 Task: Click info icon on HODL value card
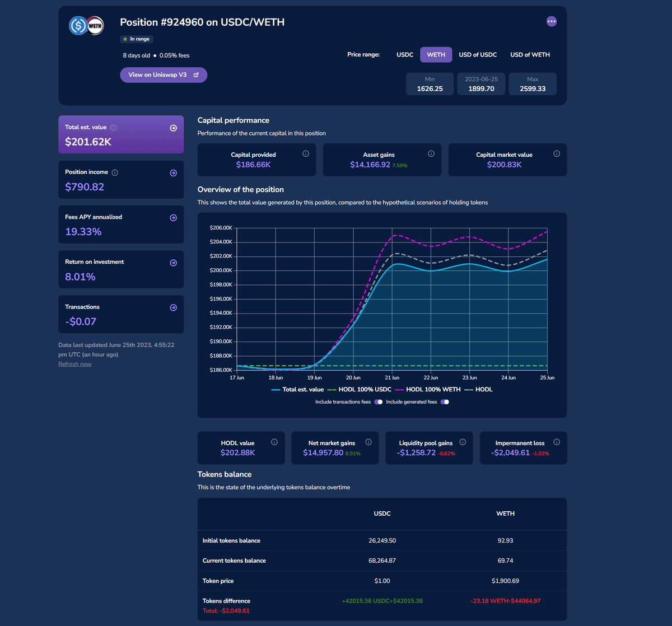[x=274, y=442]
